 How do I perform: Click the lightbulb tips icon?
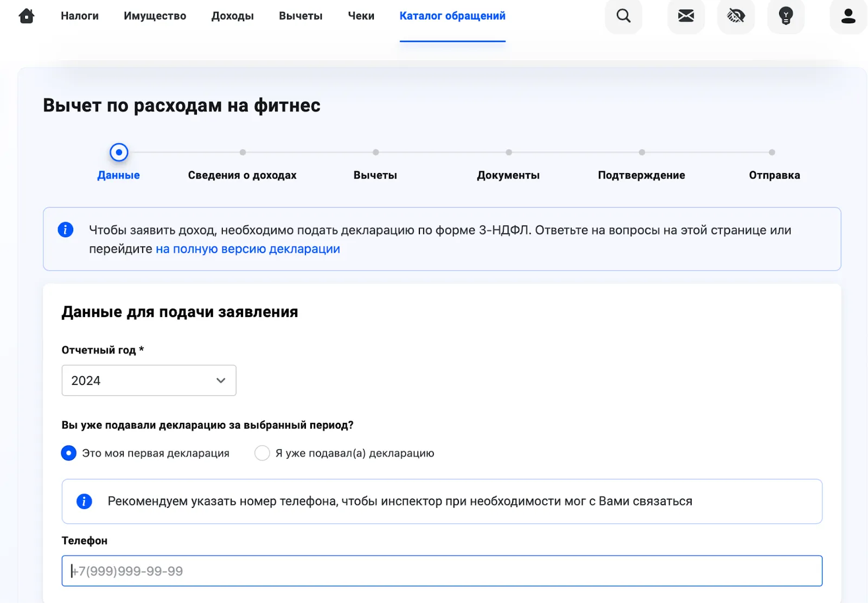coord(786,16)
